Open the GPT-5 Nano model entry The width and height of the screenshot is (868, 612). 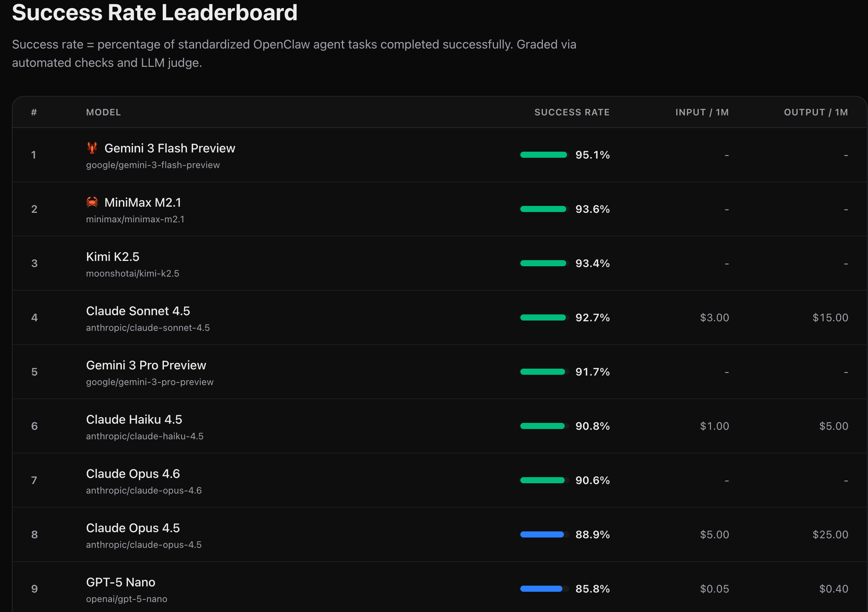[x=121, y=582]
